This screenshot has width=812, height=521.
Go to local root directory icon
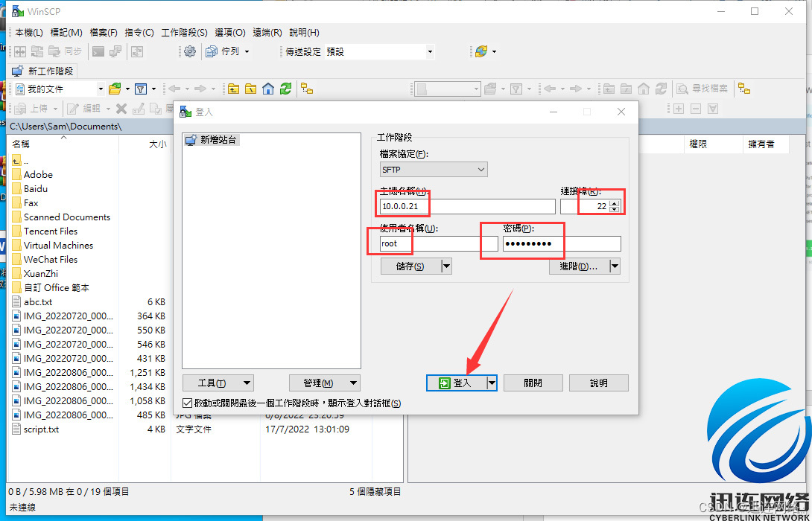click(250, 89)
